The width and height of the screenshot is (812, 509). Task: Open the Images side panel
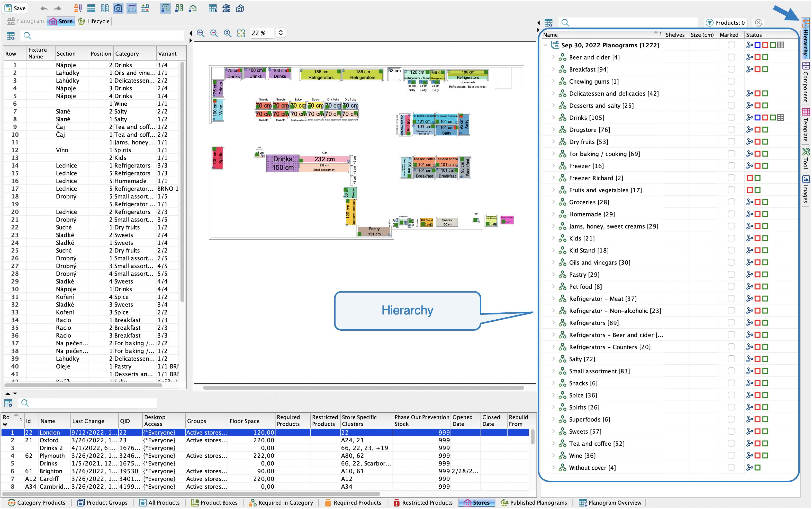coord(806,189)
